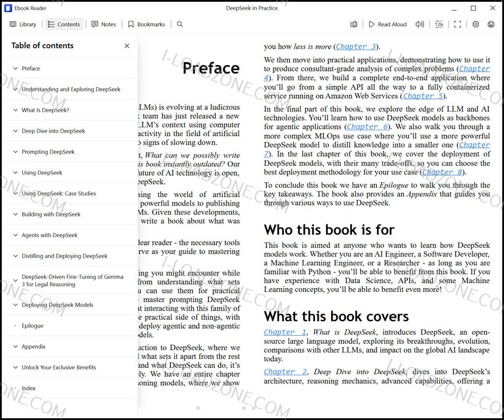Open Deep Dive into DeepSeek entry
504x420 pixels.
[x=54, y=131]
